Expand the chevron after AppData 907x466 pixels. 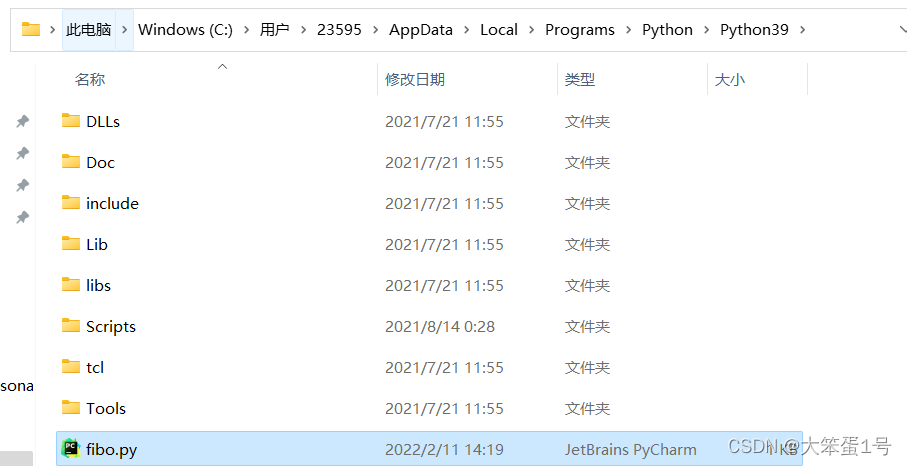467,29
